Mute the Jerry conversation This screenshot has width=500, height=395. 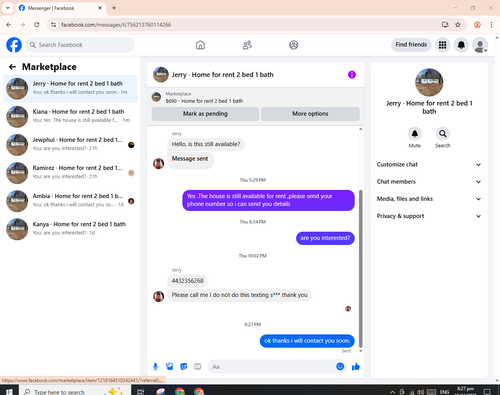click(415, 134)
